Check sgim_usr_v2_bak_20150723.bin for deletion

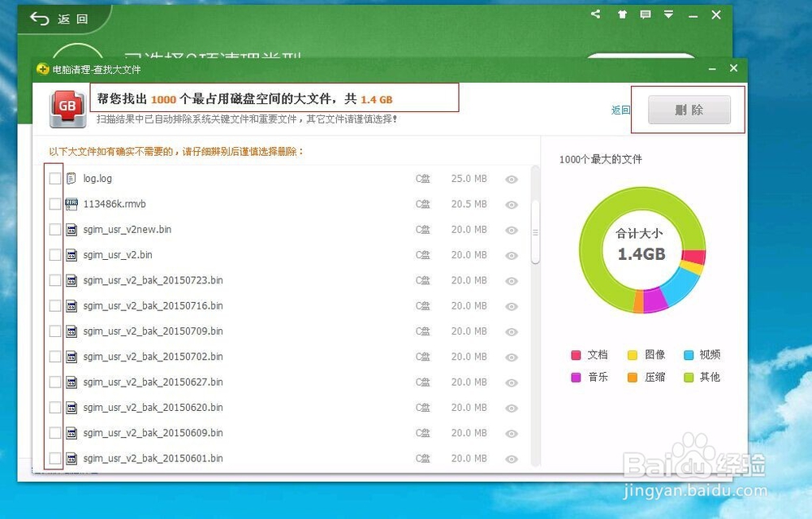(54, 279)
